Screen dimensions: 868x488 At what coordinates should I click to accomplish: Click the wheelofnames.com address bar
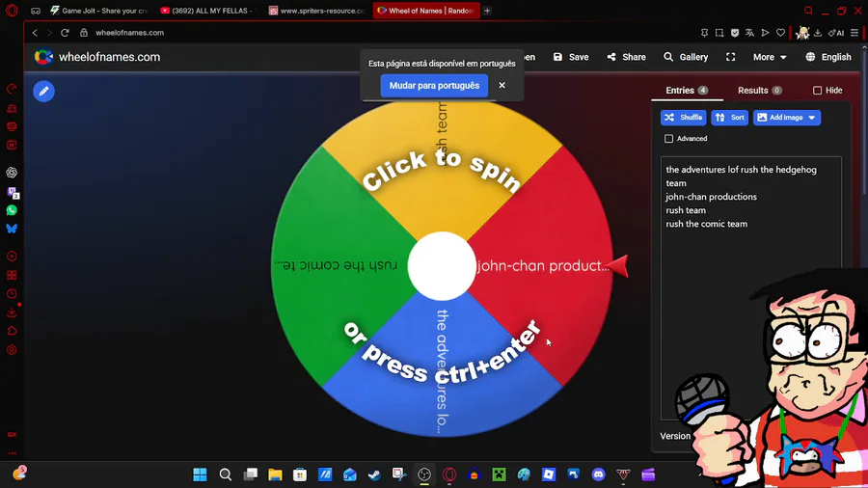[129, 33]
